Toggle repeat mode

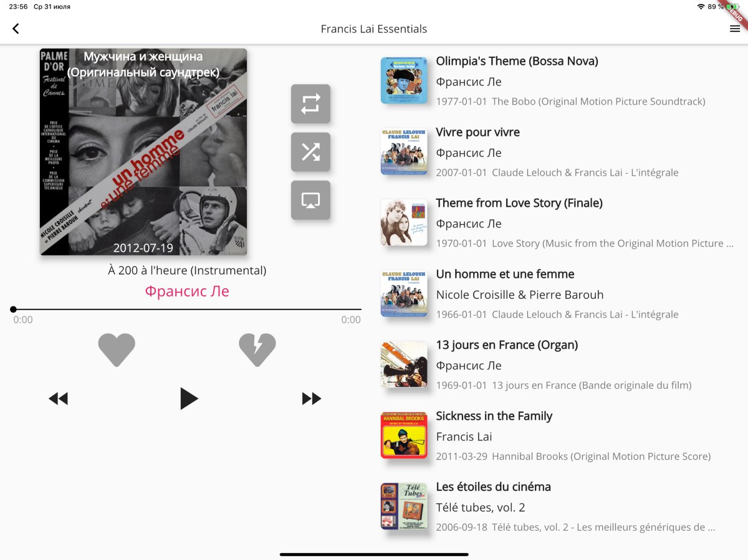(x=310, y=104)
